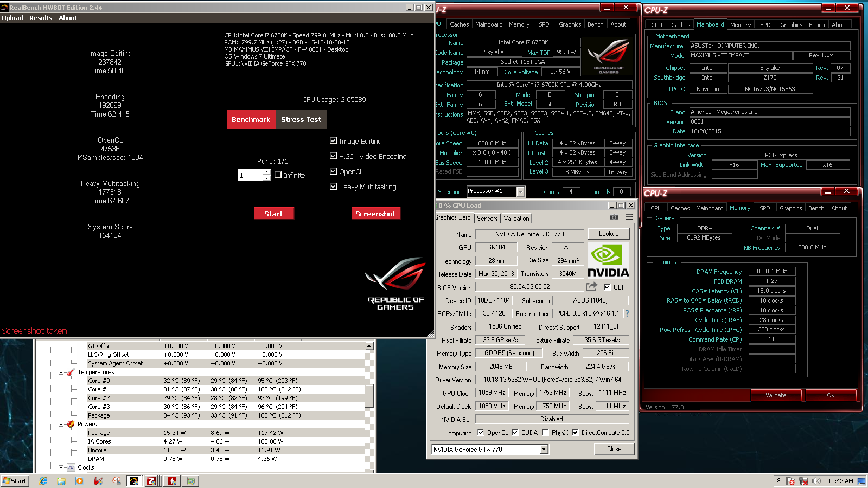
Task: Click sensor list vertical scrollbar thumb
Action: pyautogui.click(x=369, y=396)
